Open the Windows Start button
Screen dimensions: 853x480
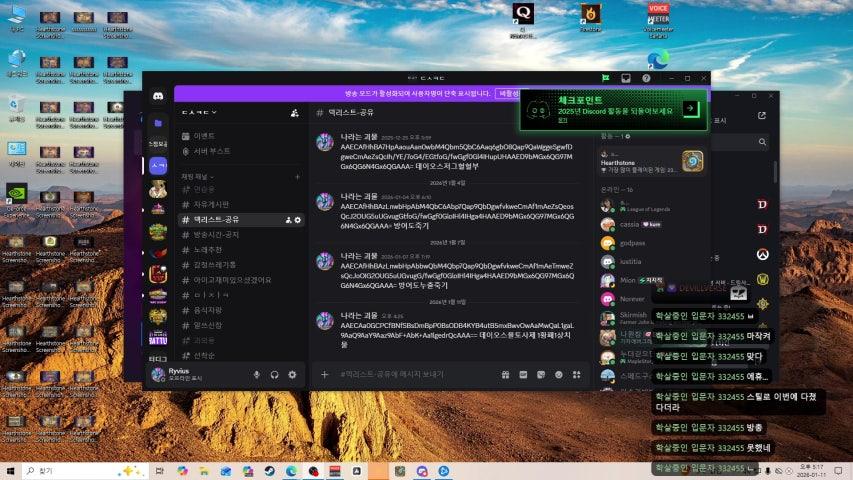click(12, 470)
